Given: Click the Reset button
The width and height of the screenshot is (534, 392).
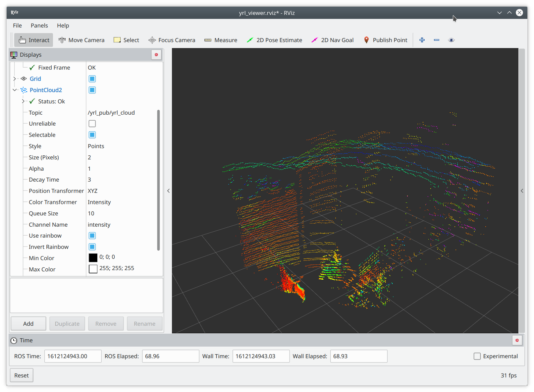Looking at the screenshot, I should tap(22, 375).
